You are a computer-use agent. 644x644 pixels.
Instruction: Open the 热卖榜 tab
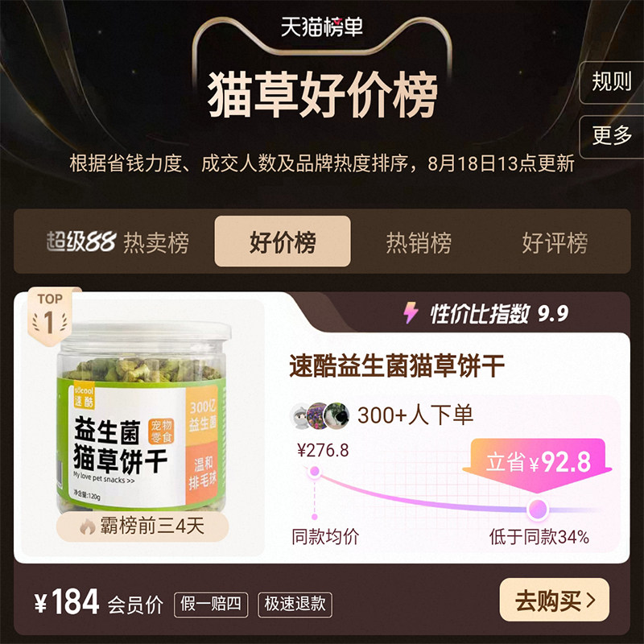tap(156, 242)
